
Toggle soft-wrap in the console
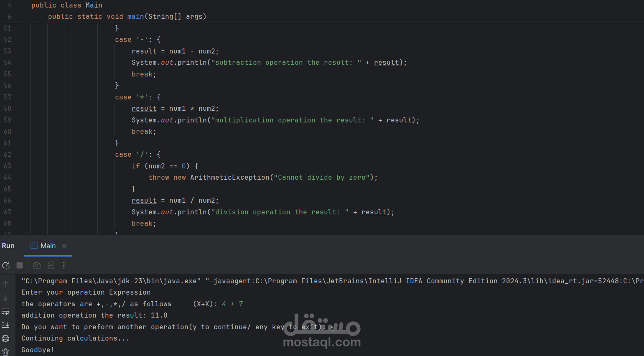(x=5, y=312)
